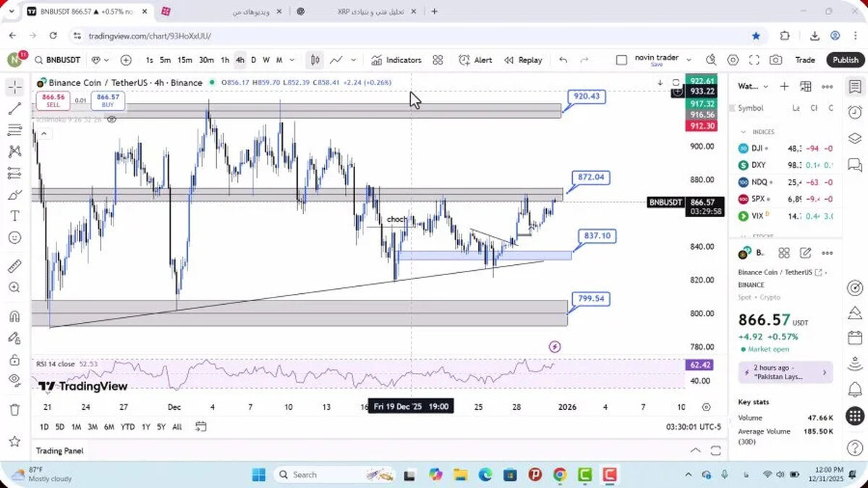Image resolution: width=868 pixels, height=488 pixels.
Task: Select the 1h timeframe
Action: 225,60
